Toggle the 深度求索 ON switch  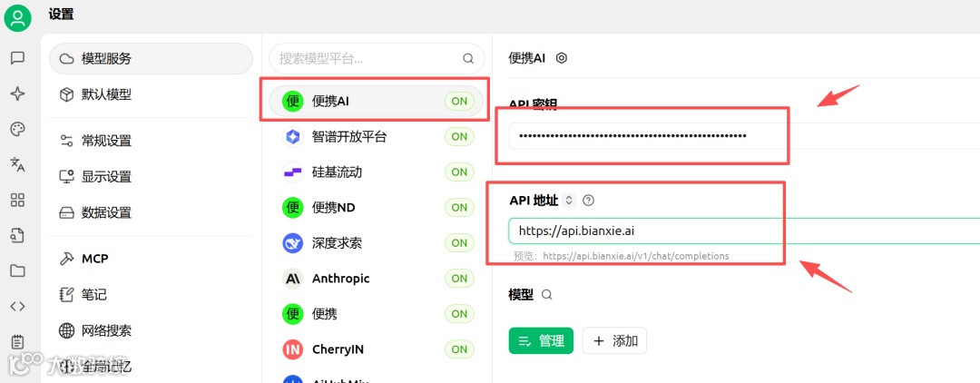[x=459, y=243]
